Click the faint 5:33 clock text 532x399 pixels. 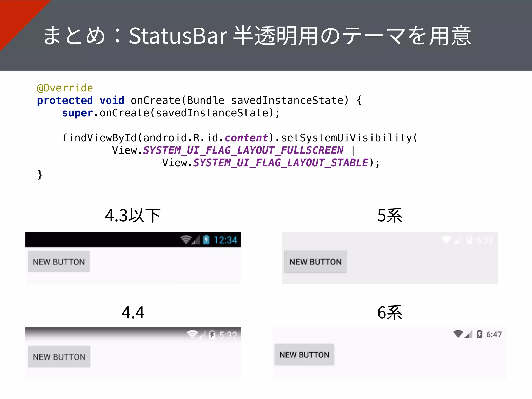[x=484, y=240]
